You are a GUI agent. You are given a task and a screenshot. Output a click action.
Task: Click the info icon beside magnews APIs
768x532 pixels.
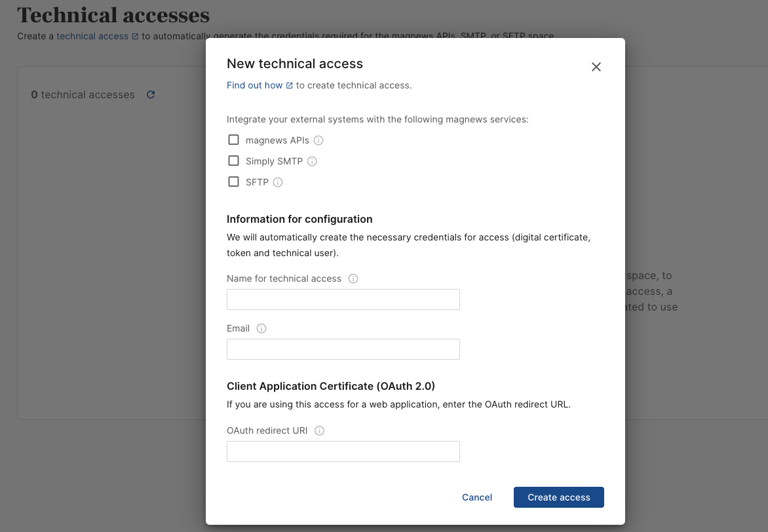[318, 140]
